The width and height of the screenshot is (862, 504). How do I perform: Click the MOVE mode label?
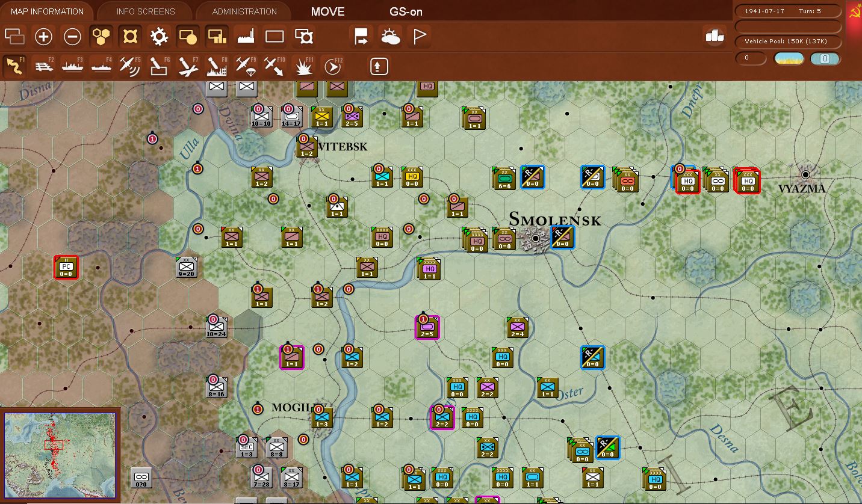pyautogui.click(x=327, y=11)
